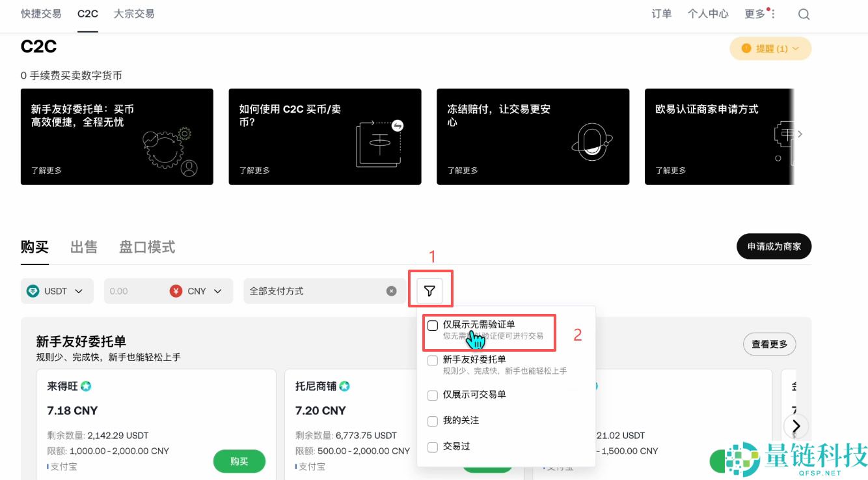Screen dimensions: 868x480
Task: Click the search magnifier icon
Action: click(804, 14)
